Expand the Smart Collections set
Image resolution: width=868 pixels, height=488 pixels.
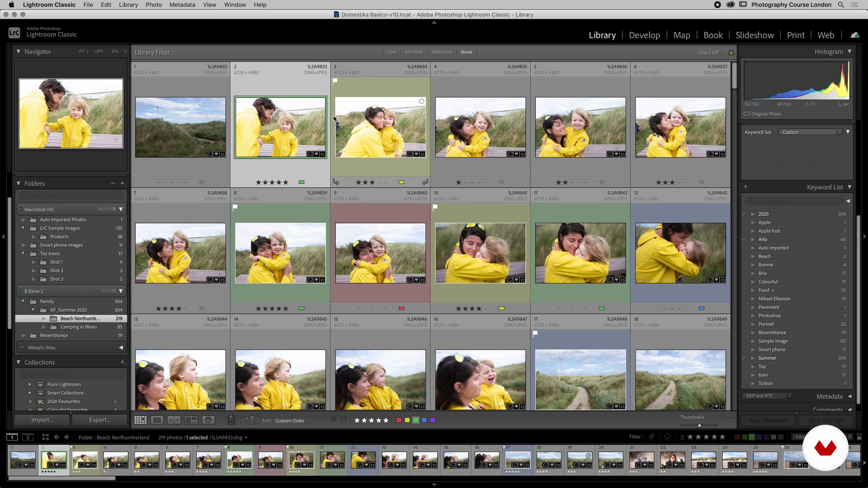click(30, 393)
